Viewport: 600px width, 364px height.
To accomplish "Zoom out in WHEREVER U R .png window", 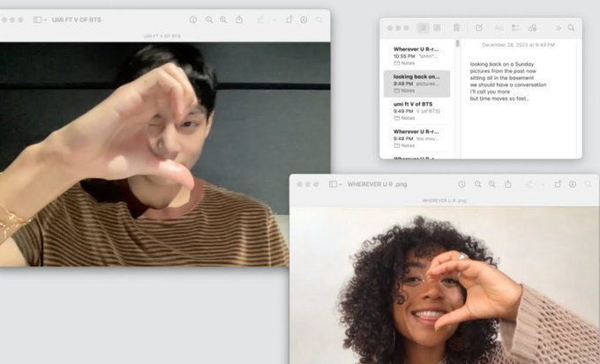I will [478, 184].
